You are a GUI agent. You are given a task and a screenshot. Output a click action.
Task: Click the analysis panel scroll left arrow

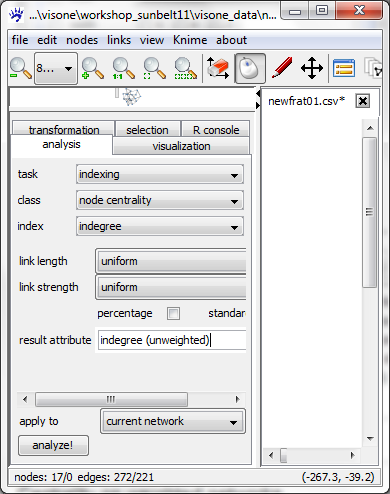pyautogui.click(x=25, y=399)
